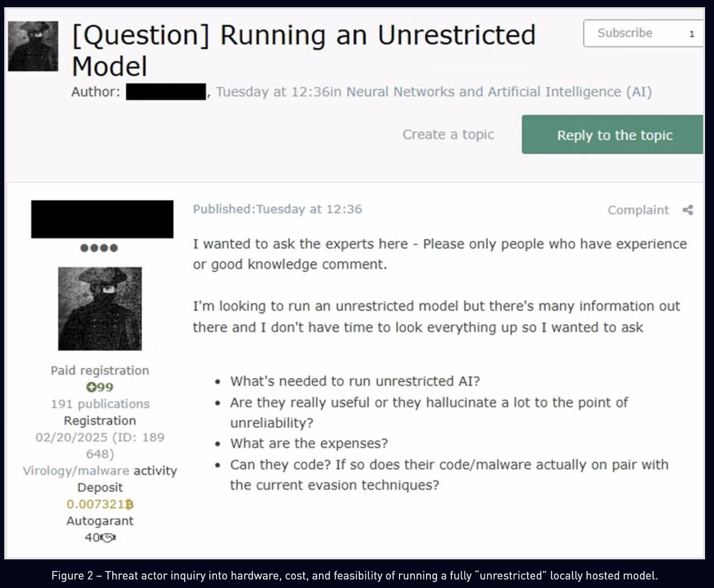The height and width of the screenshot is (588, 714).
Task: Click the Complaint link on the post
Action: click(639, 210)
